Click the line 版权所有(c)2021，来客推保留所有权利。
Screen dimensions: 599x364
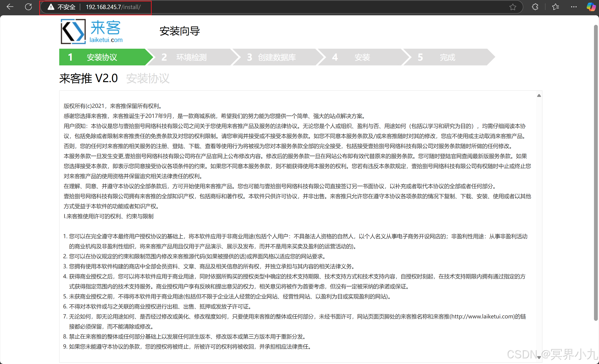click(x=113, y=106)
